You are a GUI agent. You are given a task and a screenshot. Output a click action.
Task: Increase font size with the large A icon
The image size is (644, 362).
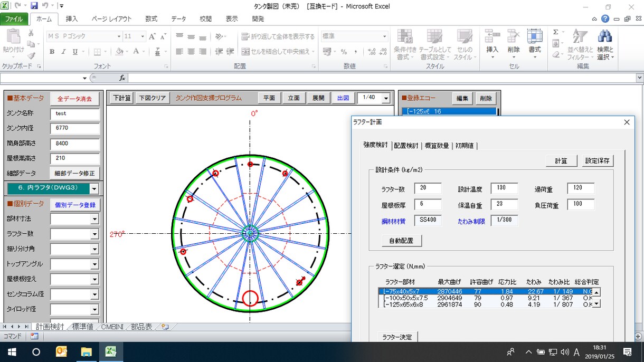[x=152, y=36]
